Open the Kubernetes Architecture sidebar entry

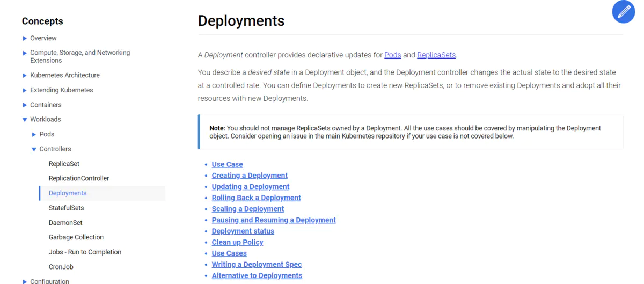[65, 75]
